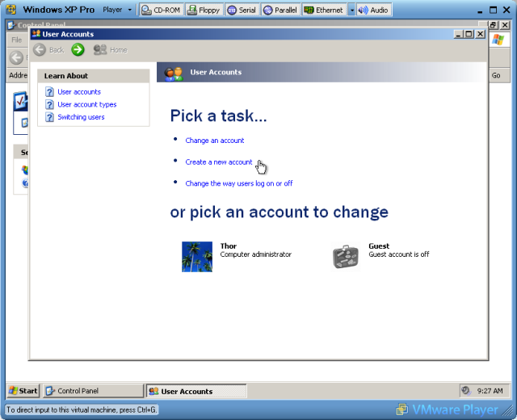Expand the arrow next to Ethernet

point(352,10)
